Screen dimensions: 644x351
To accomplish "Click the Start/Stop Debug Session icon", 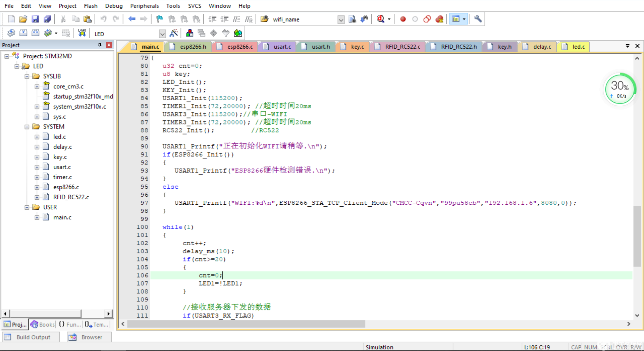I will [380, 19].
